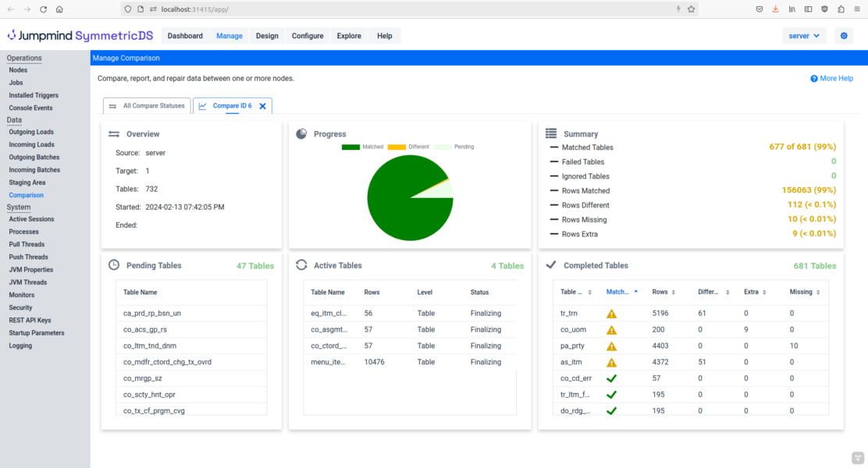Click the Jumpmind SymmetricDS logo
The image size is (868, 468).
coord(78,35)
